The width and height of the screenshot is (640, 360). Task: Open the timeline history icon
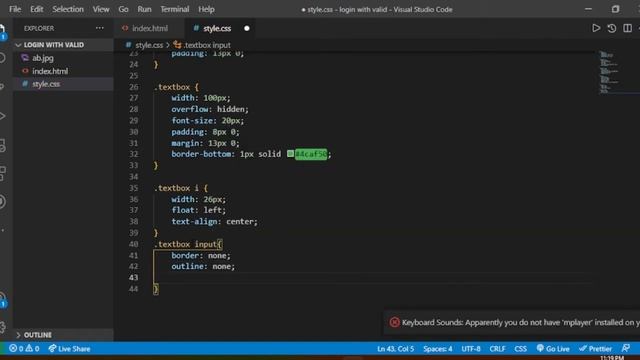click(611, 28)
